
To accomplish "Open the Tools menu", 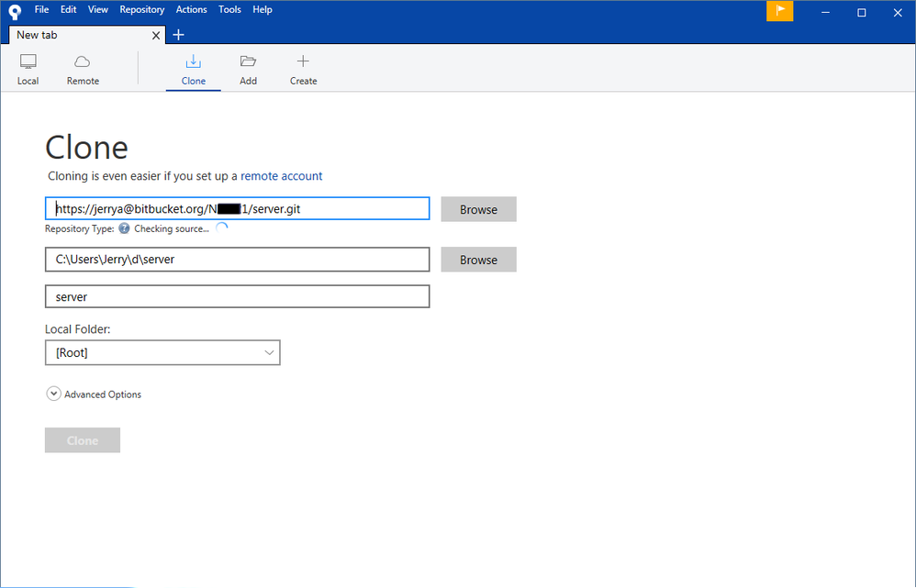I will (x=229, y=9).
